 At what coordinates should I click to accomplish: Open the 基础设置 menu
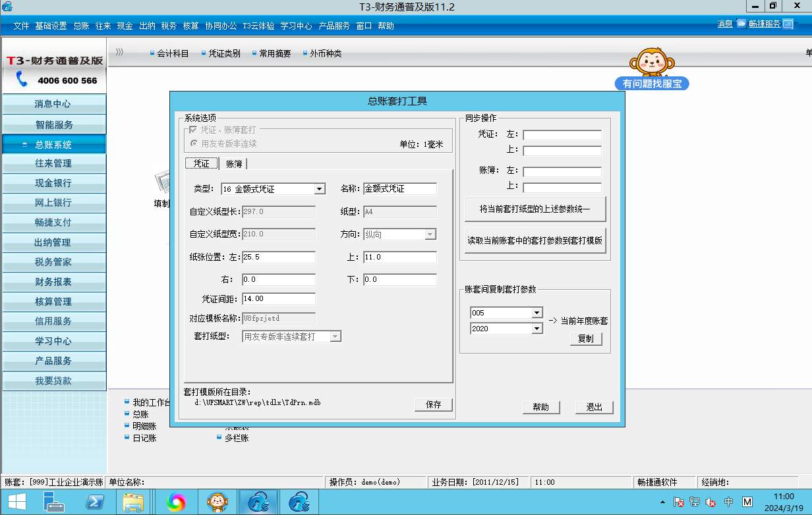pos(51,26)
